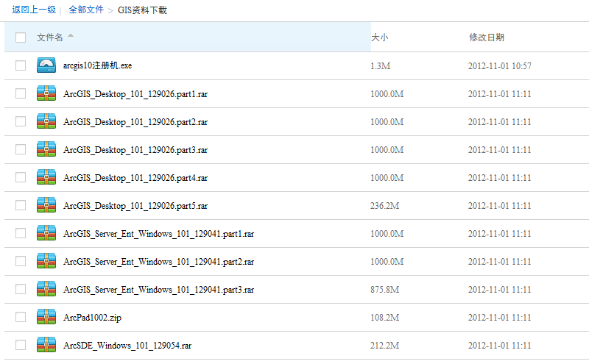Sort files by 大小 column header
Viewport: 589px width, 364px height.
(379, 38)
